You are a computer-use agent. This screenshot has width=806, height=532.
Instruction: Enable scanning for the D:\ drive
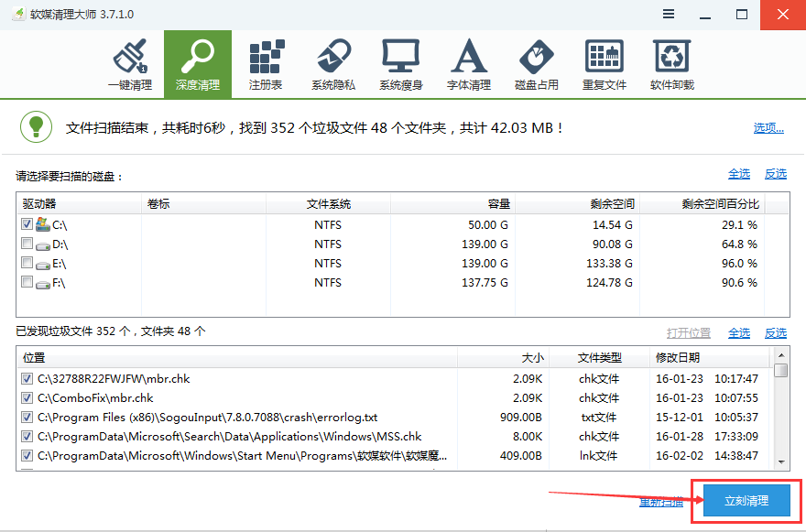pyautogui.click(x=25, y=244)
